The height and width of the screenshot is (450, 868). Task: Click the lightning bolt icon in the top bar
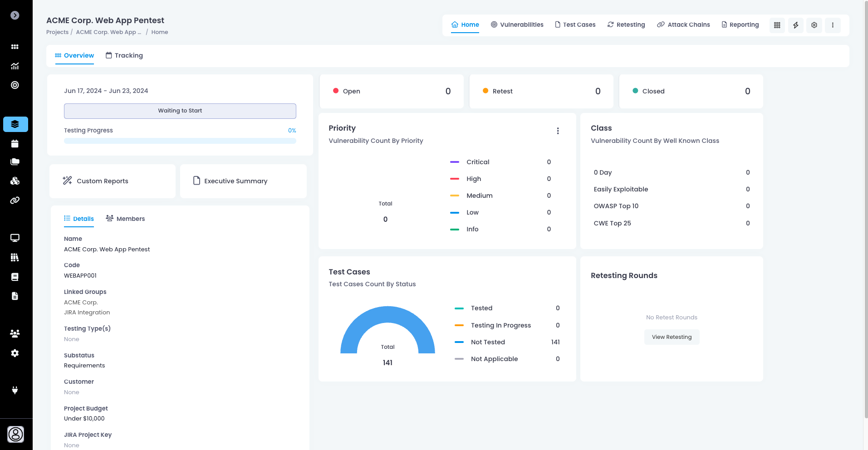[795, 25]
